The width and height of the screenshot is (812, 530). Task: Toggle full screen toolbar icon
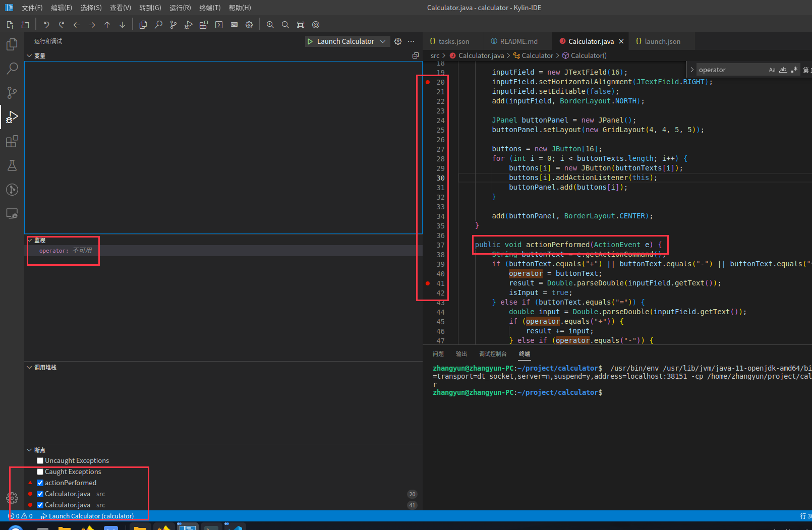[x=301, y=25]
